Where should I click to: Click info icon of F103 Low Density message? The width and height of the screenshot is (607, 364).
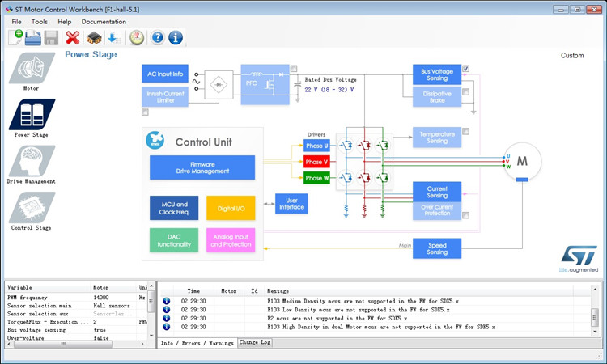pyautogui.click(x=167, y=310)
